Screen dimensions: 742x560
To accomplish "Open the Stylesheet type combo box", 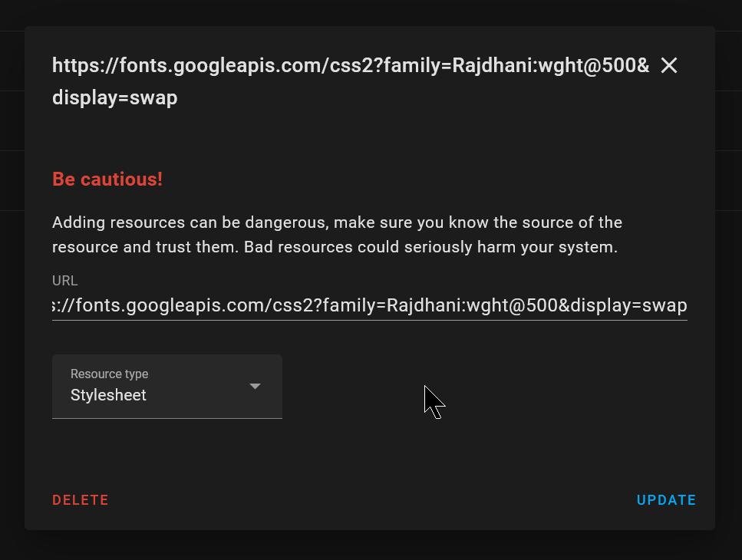I will (167, 387).
